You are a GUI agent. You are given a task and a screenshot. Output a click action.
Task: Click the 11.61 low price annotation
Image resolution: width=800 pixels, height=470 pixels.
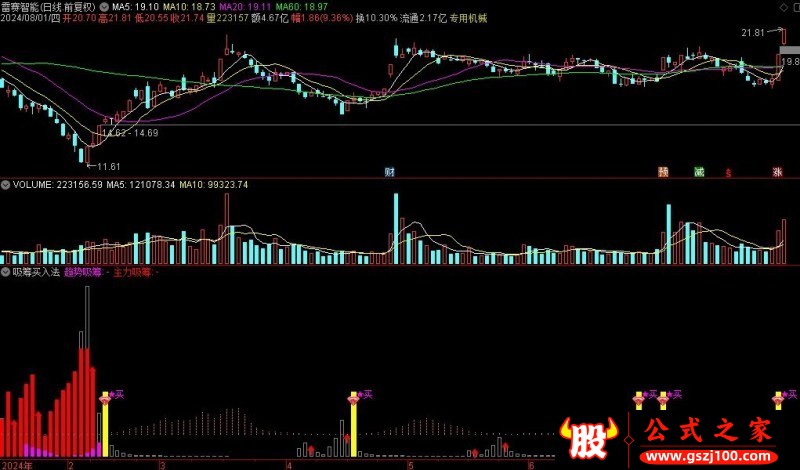[x=109, y=166]
